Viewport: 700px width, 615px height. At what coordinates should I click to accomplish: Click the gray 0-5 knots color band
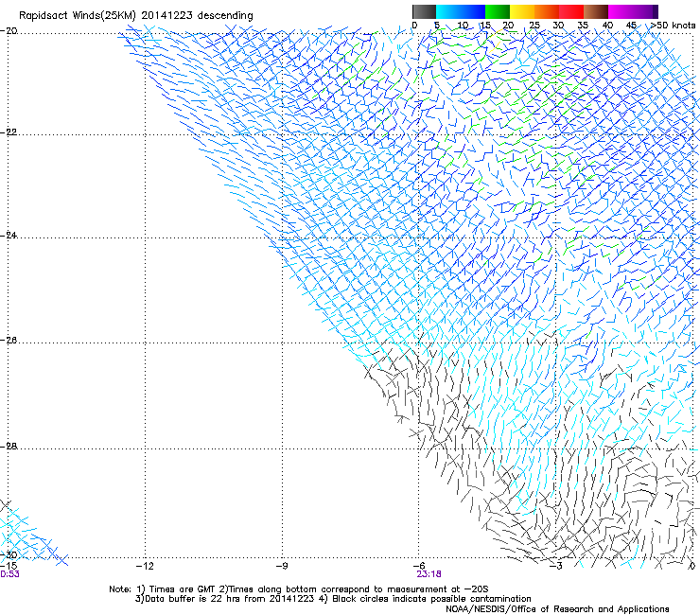(424, 11)
